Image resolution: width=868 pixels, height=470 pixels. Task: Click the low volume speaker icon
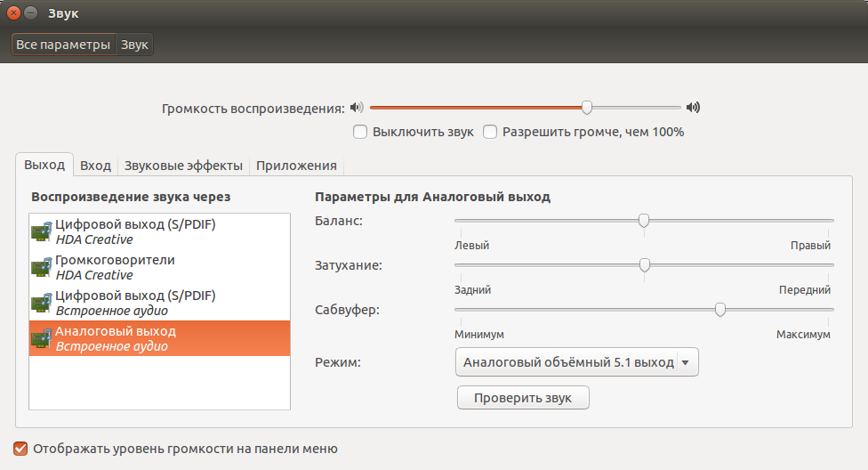click(x=357, y=107)
